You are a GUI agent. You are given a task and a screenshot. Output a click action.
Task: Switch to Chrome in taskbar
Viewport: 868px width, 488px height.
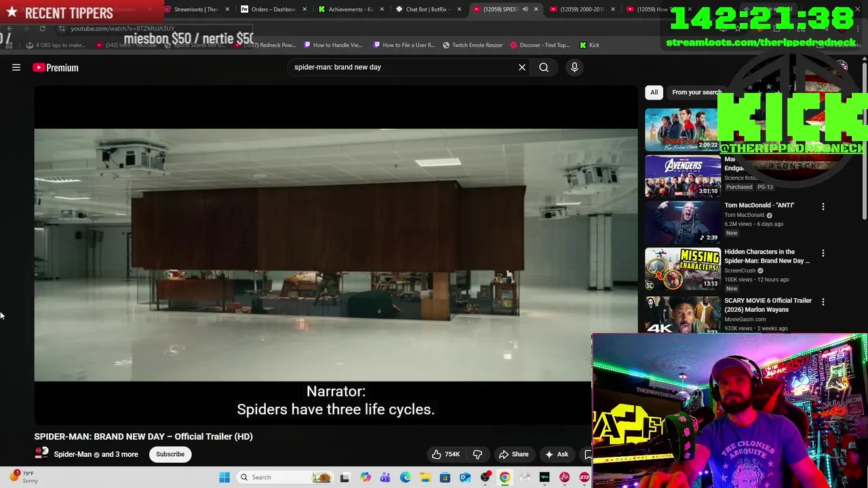(x=505, y=477)
